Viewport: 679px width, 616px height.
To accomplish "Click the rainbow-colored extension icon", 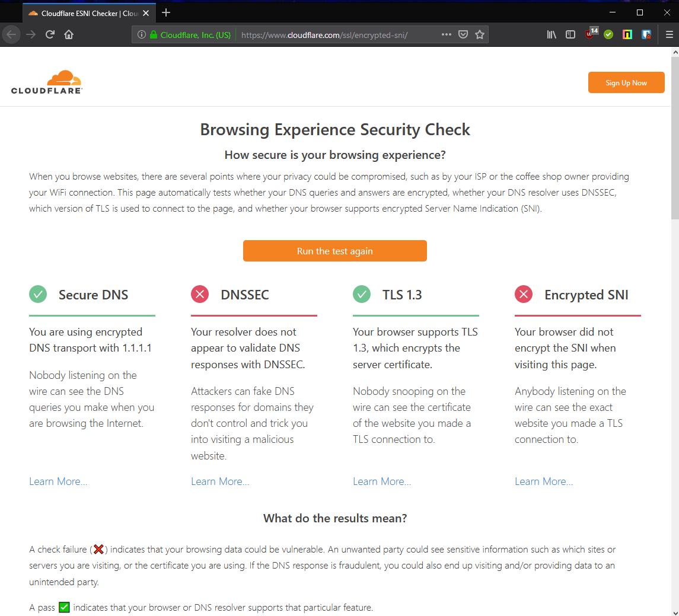I will coord(627,34).
